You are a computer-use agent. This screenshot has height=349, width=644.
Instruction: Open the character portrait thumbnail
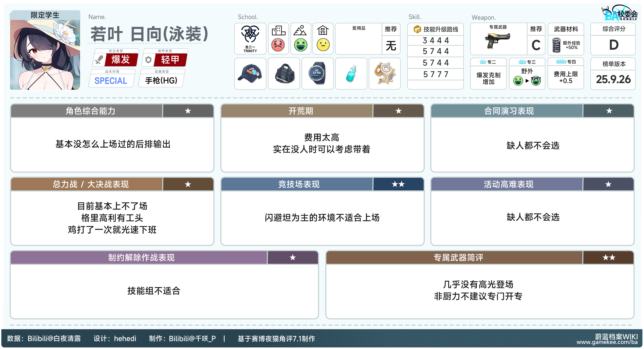coord(45,55)
